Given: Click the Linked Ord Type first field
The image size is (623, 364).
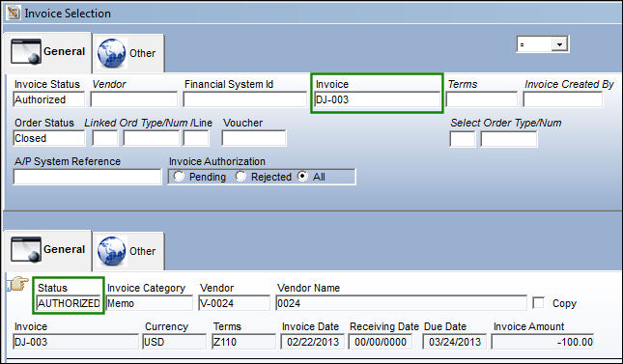Looking at the screenshot, I should tap(105, 138).
